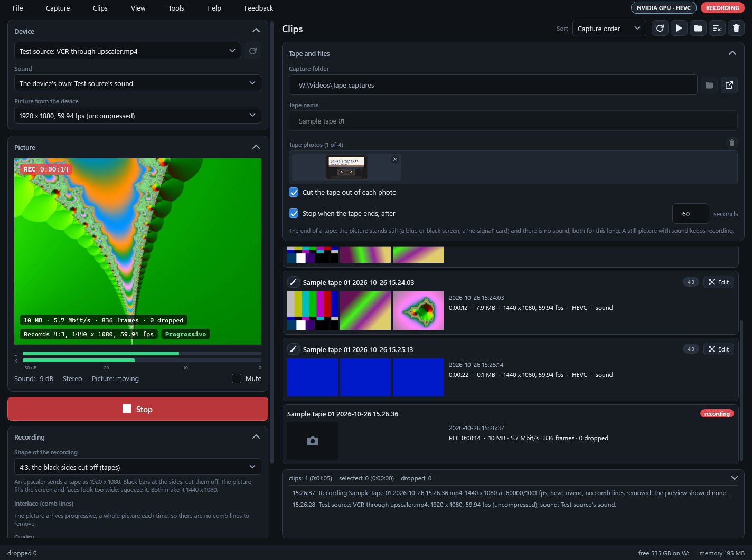Open the device source dropdown
Screen dimensions: 752x560
click(x=128, y=51)
